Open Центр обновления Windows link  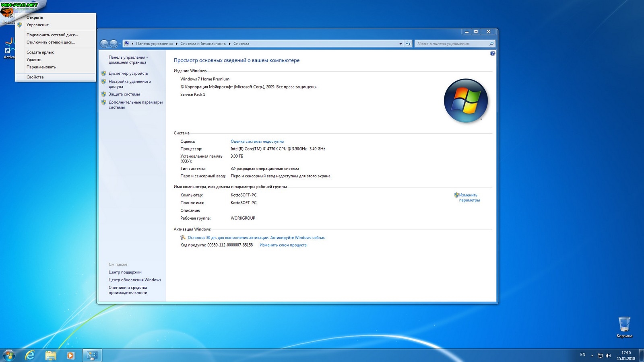[134, 280]
